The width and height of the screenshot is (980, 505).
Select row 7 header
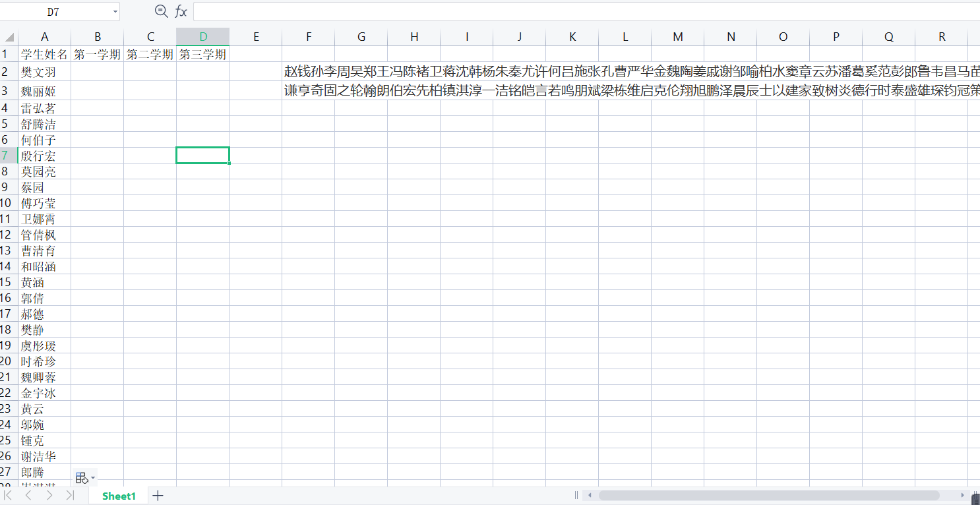point(9,156)
